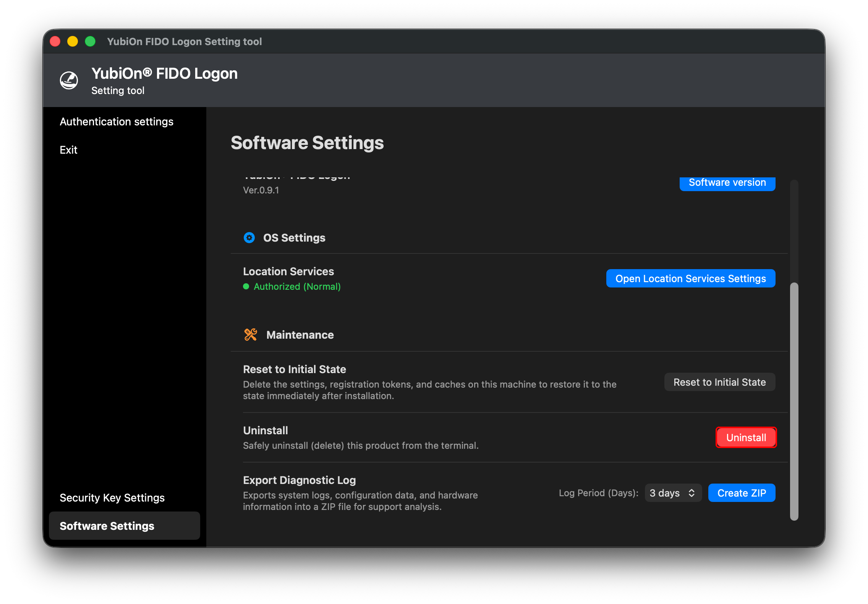868x604 pixels.
Task: Click the Authorized (Normal) status text
Action: pos(297,286)
